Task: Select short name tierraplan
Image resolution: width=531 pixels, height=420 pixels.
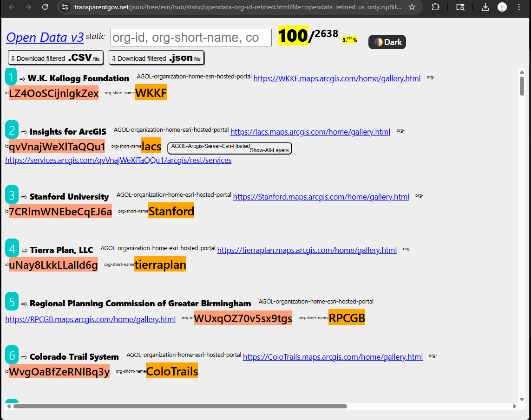Action: point(160,265)
